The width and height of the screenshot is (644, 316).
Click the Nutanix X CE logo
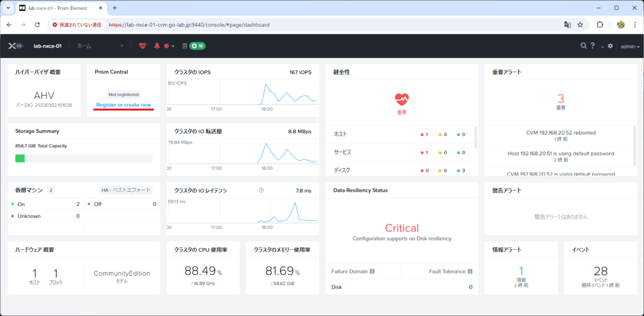tap(16, 46)
